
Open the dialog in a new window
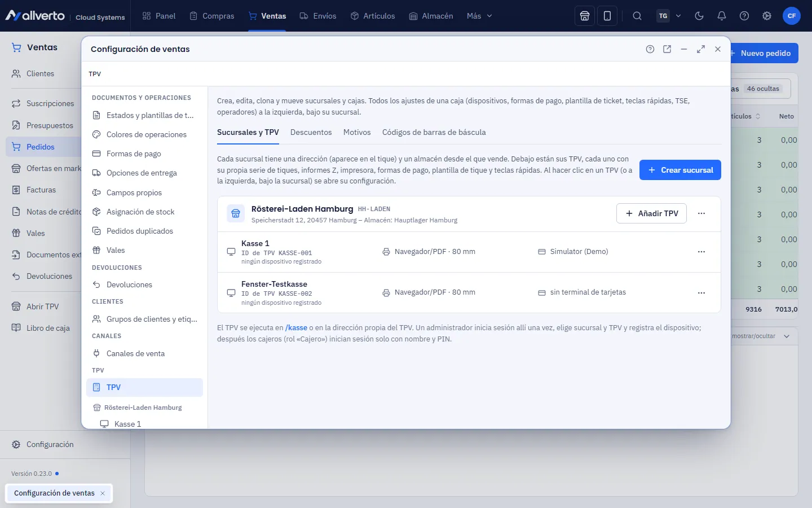point(667,49)
